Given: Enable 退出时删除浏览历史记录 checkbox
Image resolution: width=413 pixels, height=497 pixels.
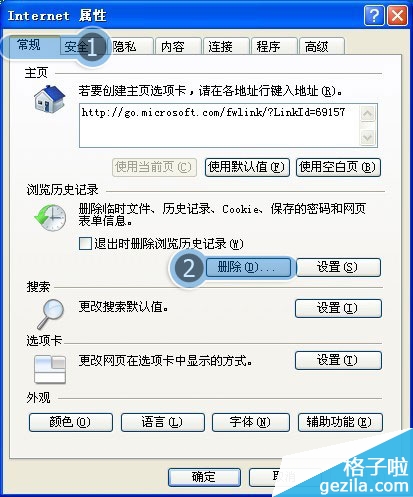Looking at the screenshot, I should tap(85, 243).
